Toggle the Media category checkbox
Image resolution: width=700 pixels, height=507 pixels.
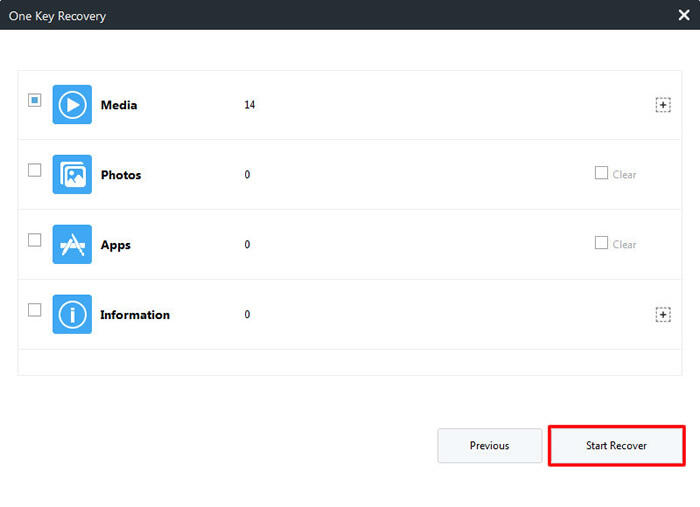pyautogui.click(x=35, y=100)
